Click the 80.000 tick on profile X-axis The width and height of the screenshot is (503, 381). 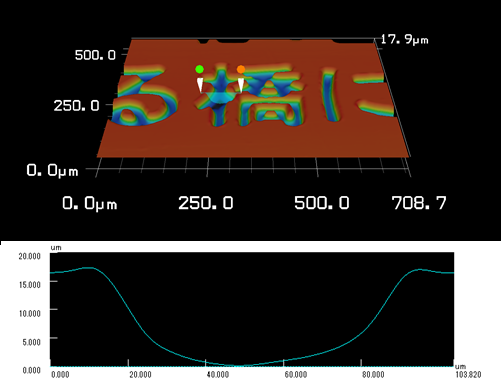pyautogui.click(x=373, y=375)
